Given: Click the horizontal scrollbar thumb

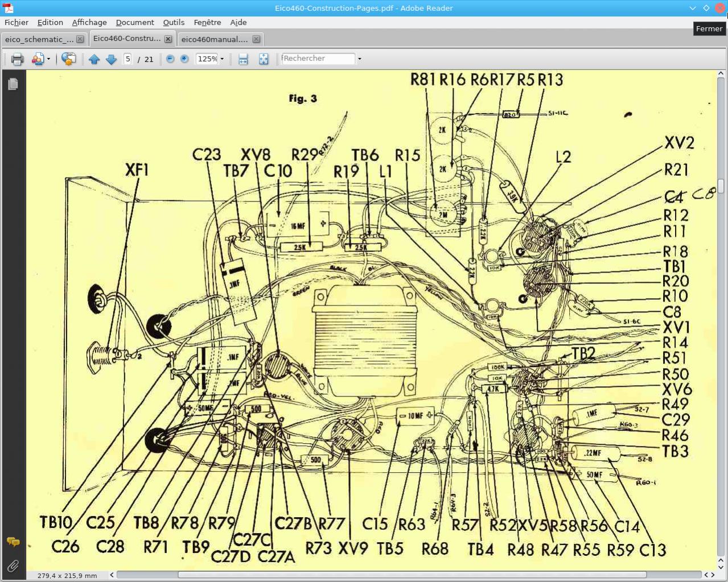Looking at the screenshot, I should (x=412, y=575).
